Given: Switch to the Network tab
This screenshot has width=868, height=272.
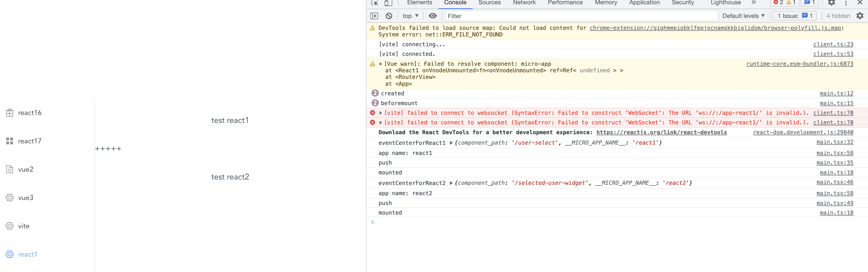Looking at the screenshot, I should tap(524, 3).
